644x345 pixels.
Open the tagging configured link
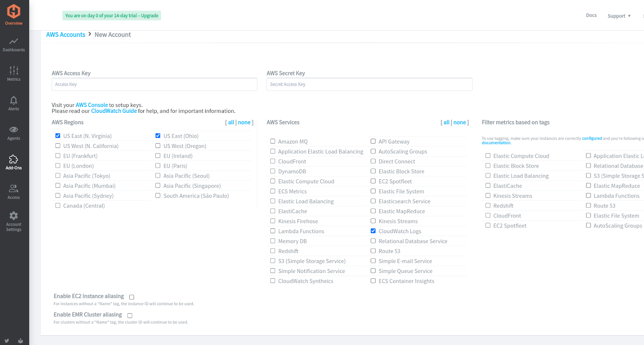pos(592,138)
